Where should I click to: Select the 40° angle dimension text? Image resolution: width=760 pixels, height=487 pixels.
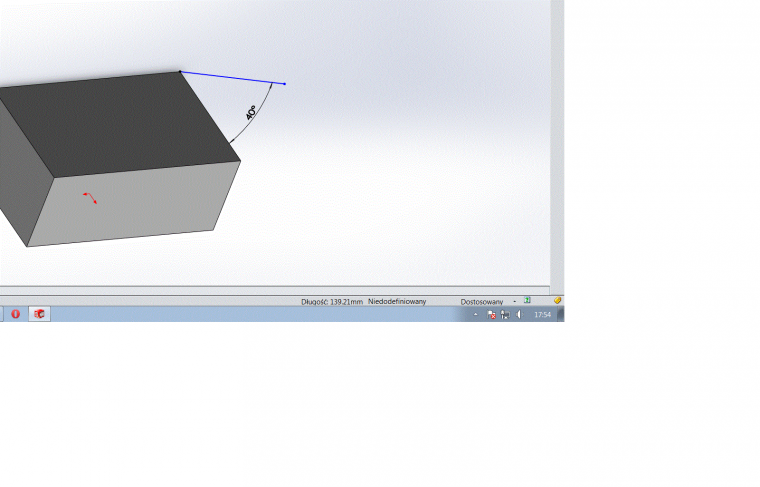tap(251, 112)
